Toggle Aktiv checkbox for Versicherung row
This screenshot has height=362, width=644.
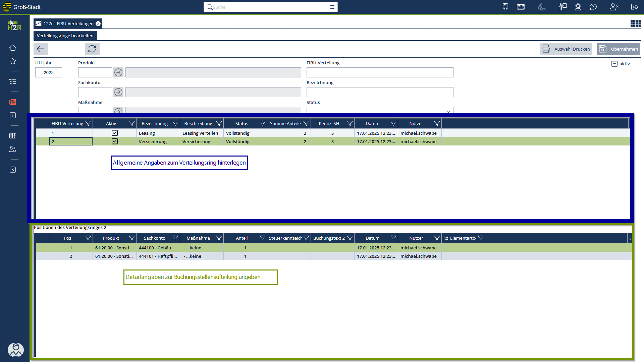pyautogui.click(x=115, y=141)
